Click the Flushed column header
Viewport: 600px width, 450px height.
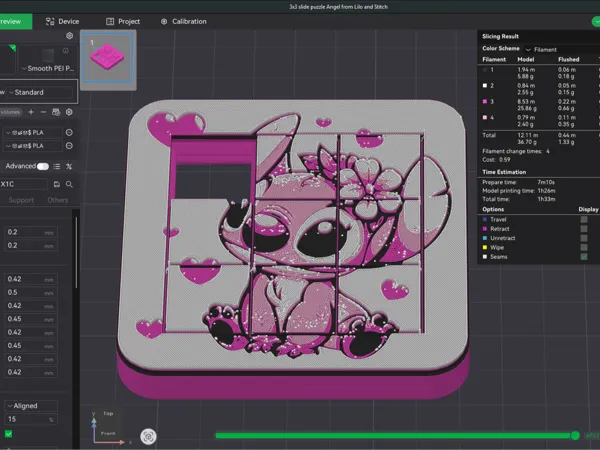point(569,59)
